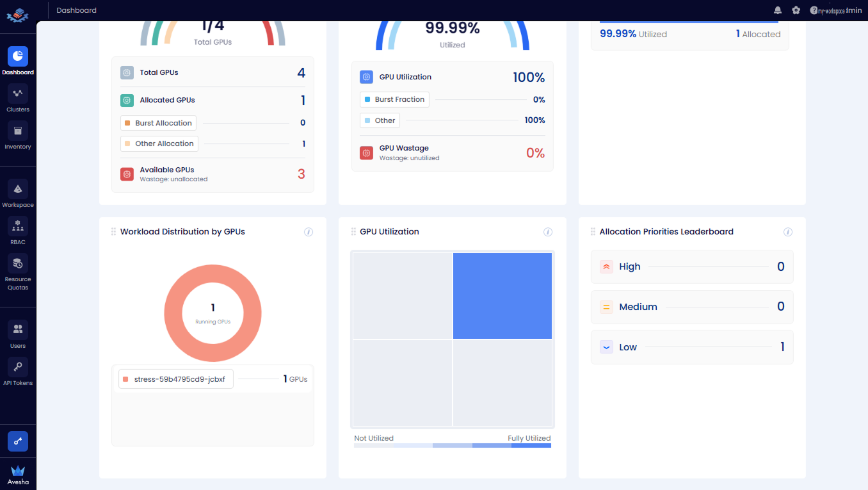868x490 pixels.
Task: Open the API Tokens section
Action: click(17, 370)
